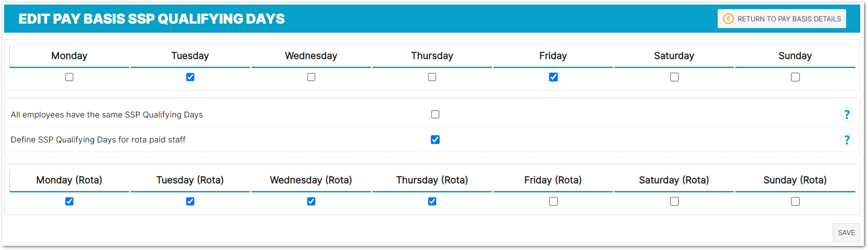Viewport: 868px width, 250px height.
Task: Tick the Sunday checkbox
Action: tap(795, 77)
